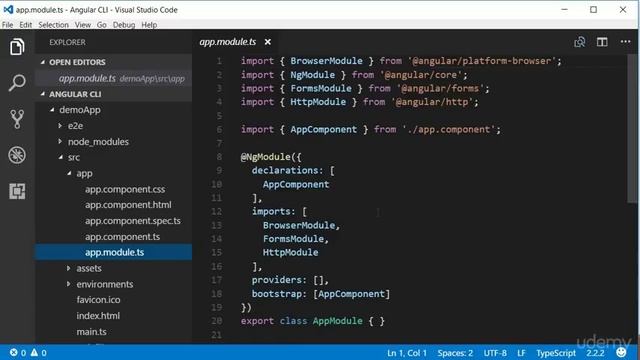Collapse the app folder

[x=69, y=173]
